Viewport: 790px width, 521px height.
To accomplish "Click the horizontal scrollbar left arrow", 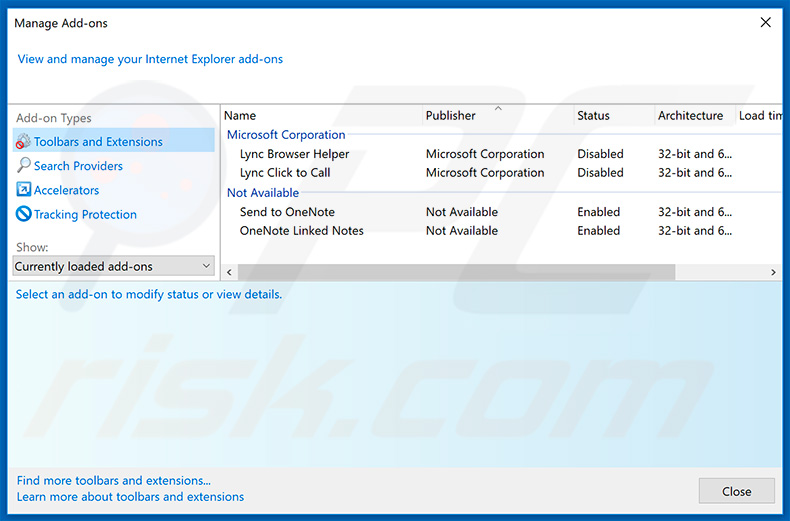I will [229, 272].
